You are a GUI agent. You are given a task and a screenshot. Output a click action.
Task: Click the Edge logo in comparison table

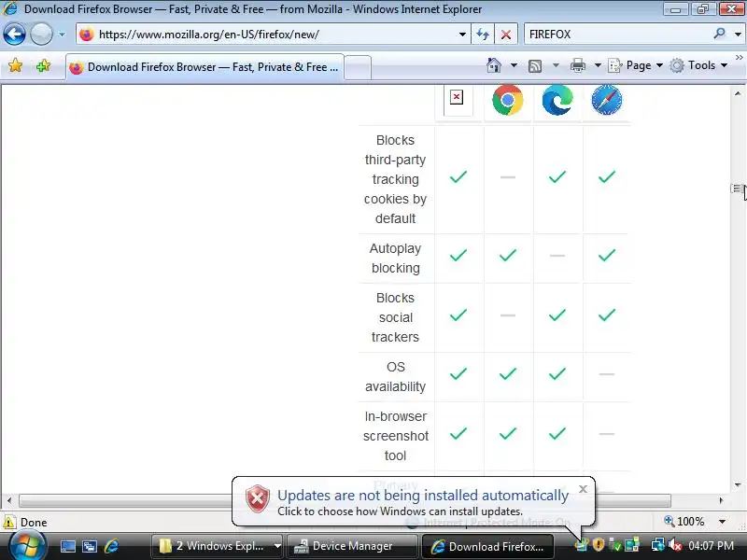(x=557, y=101)
